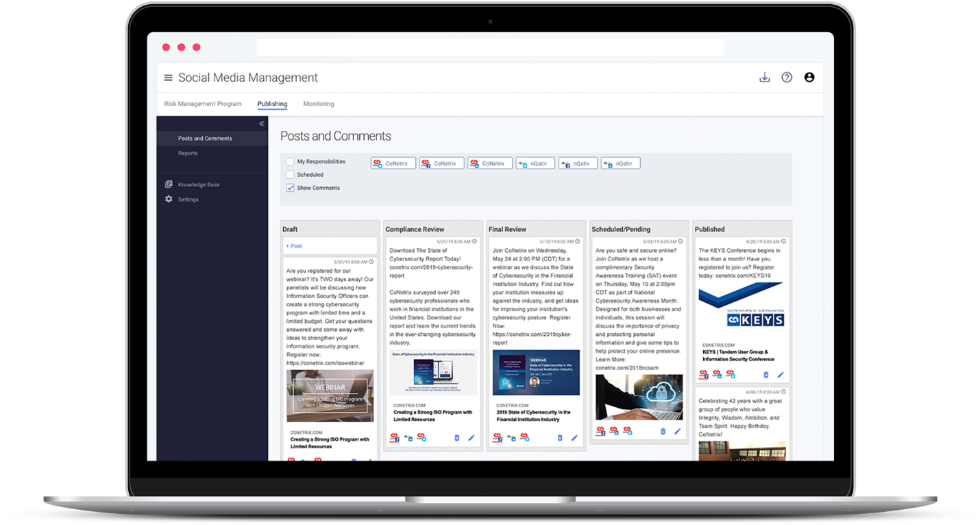Open the user account profile icon
980x525 pixels.
809,77
